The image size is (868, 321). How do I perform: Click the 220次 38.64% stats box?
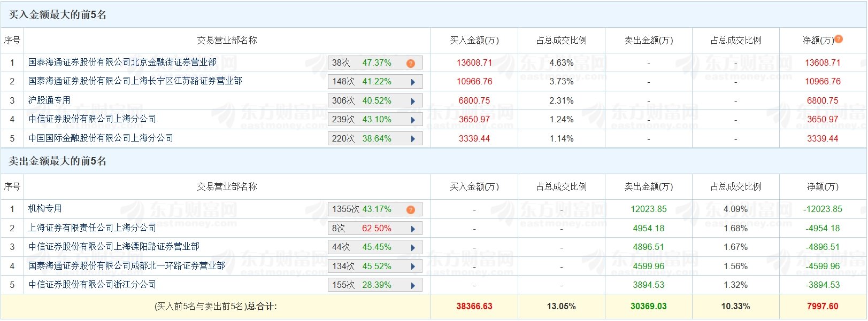(x=375, y=139)
